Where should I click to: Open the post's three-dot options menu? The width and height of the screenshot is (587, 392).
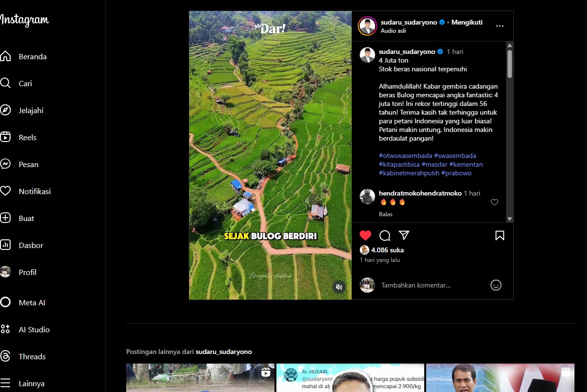coord(499,26)
